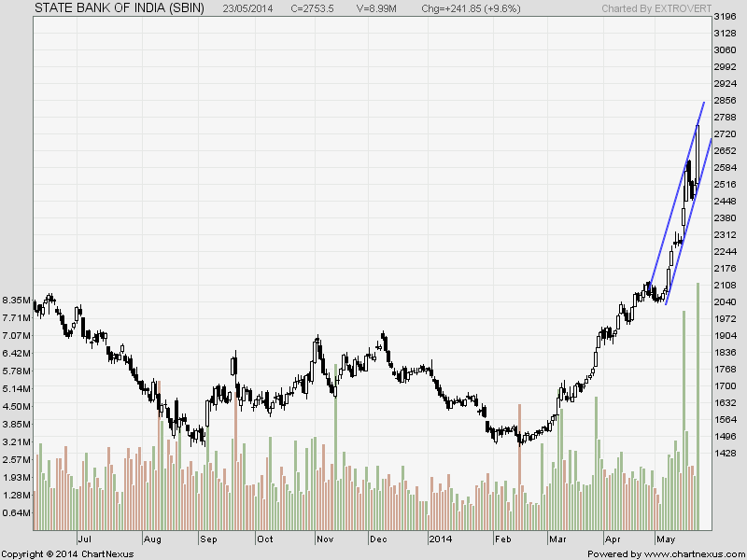Click the May month label
The image size is (747, 560).
[x=667, y=539]
